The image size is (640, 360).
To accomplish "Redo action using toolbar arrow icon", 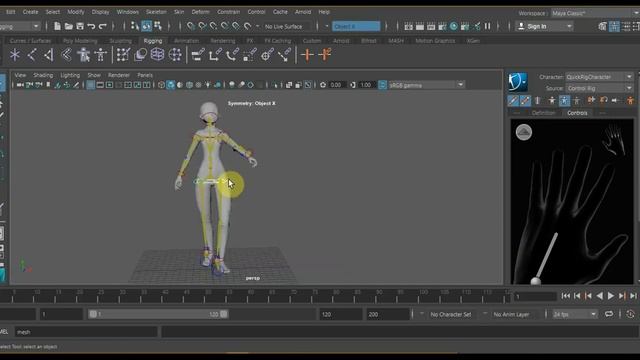I will click(x=102, y=27).
